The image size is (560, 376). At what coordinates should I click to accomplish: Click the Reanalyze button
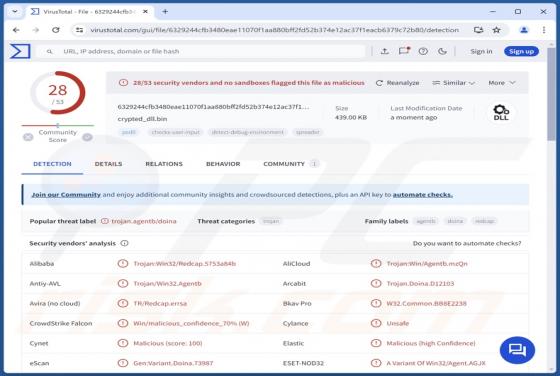pos(398,83)
